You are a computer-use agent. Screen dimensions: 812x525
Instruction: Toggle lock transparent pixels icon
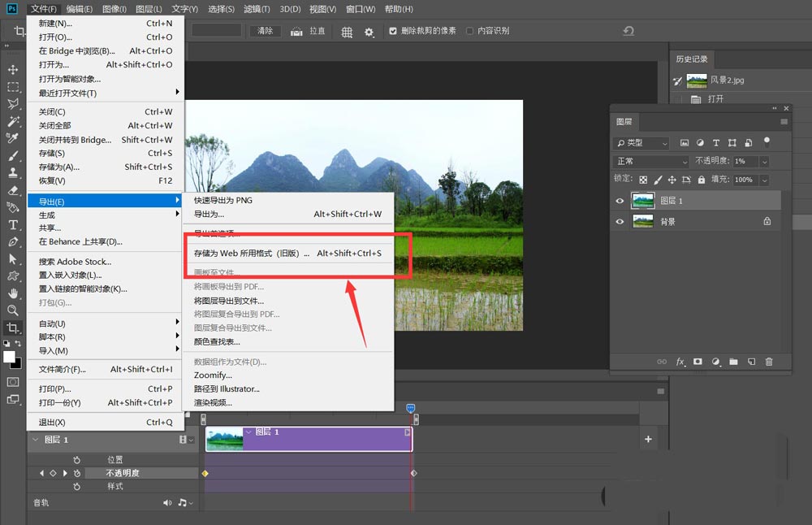pos(643,180)
